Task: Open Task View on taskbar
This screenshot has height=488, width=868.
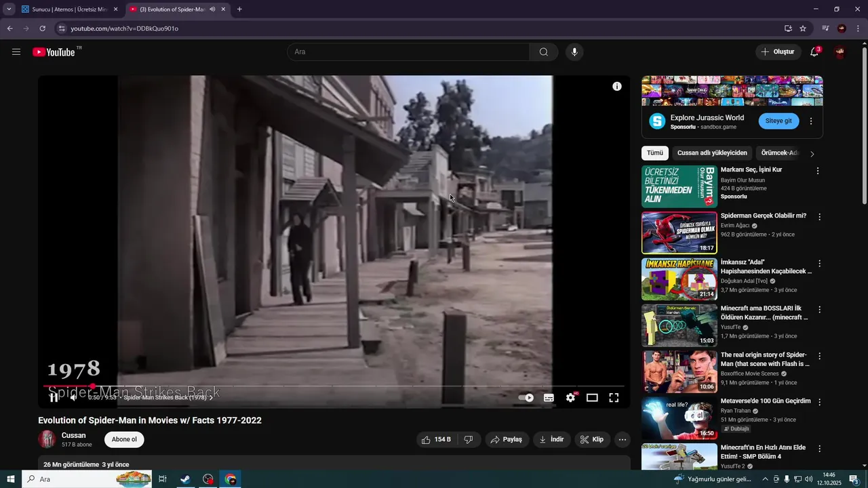Action: point(163,479)
